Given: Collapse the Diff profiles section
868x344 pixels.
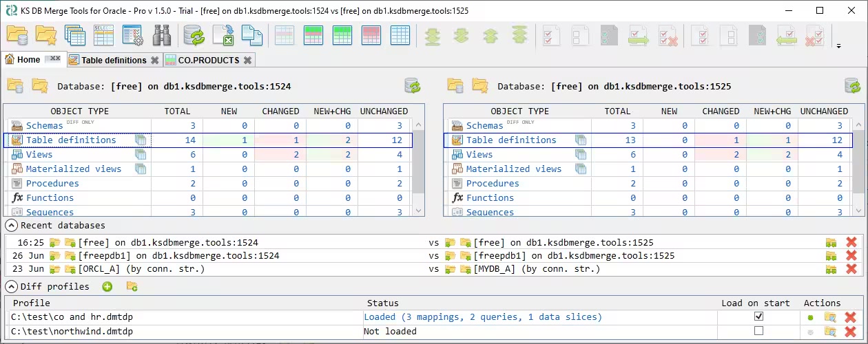Looking at the screenshot, I should click(x=12, y=286).
